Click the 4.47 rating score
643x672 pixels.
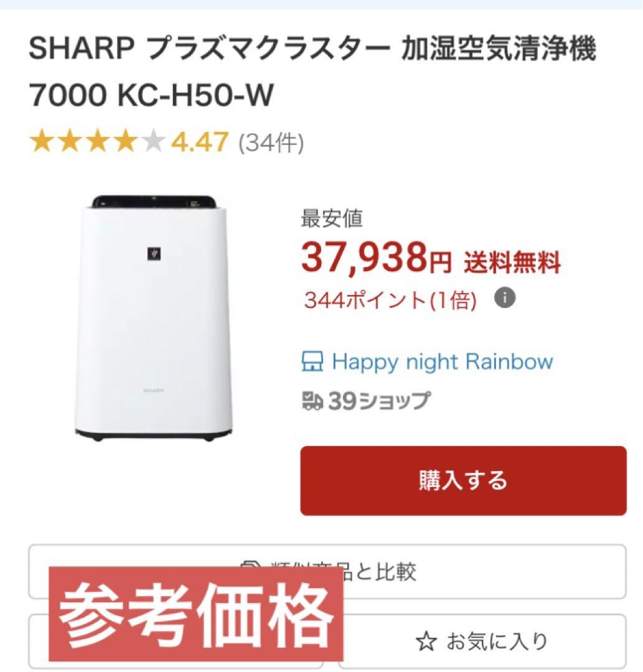(x=199, y=142)
